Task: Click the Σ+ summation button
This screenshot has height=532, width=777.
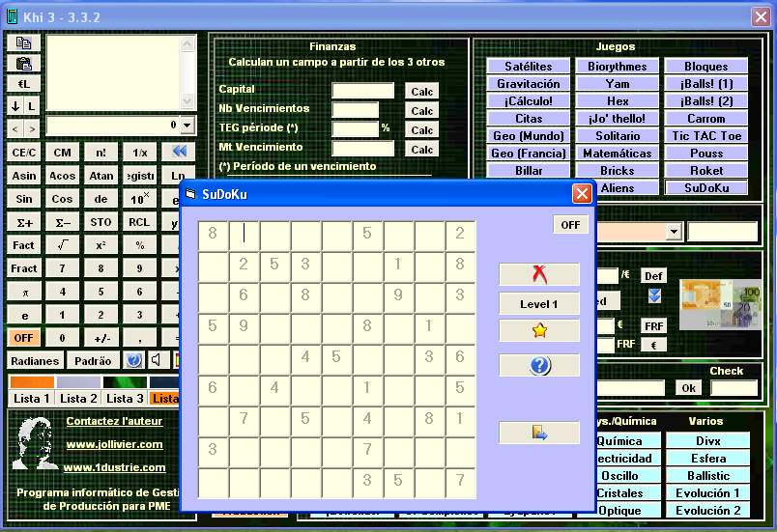Action: [x=24, y=222]
